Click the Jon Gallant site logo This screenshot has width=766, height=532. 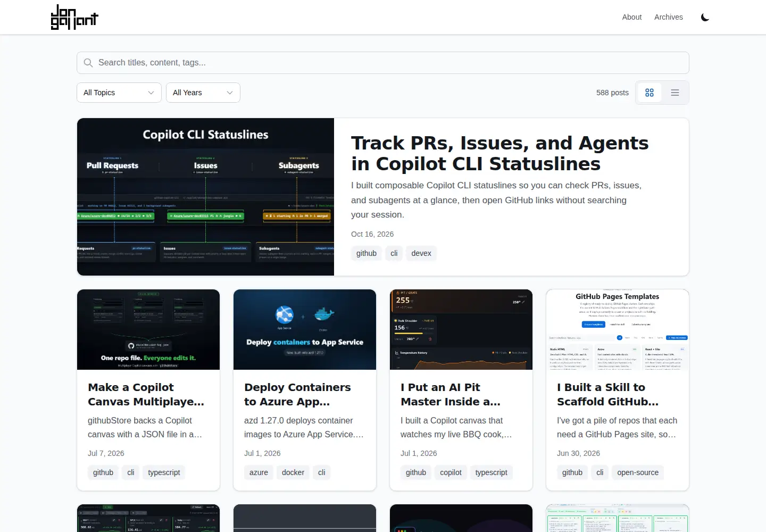(x=74, y=17)
